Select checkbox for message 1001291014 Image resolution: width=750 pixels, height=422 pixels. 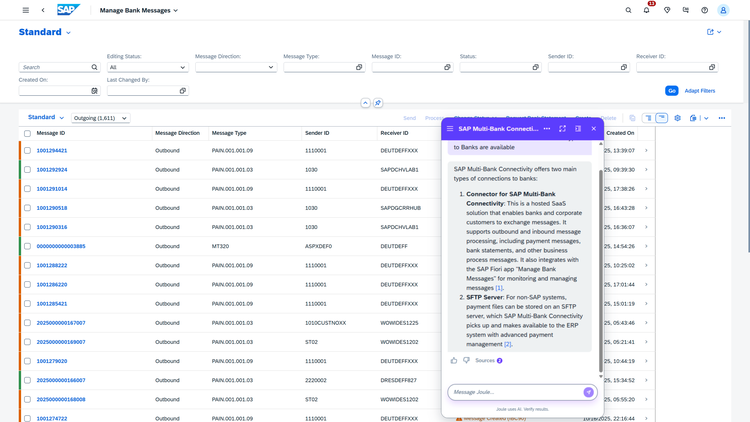27,189
